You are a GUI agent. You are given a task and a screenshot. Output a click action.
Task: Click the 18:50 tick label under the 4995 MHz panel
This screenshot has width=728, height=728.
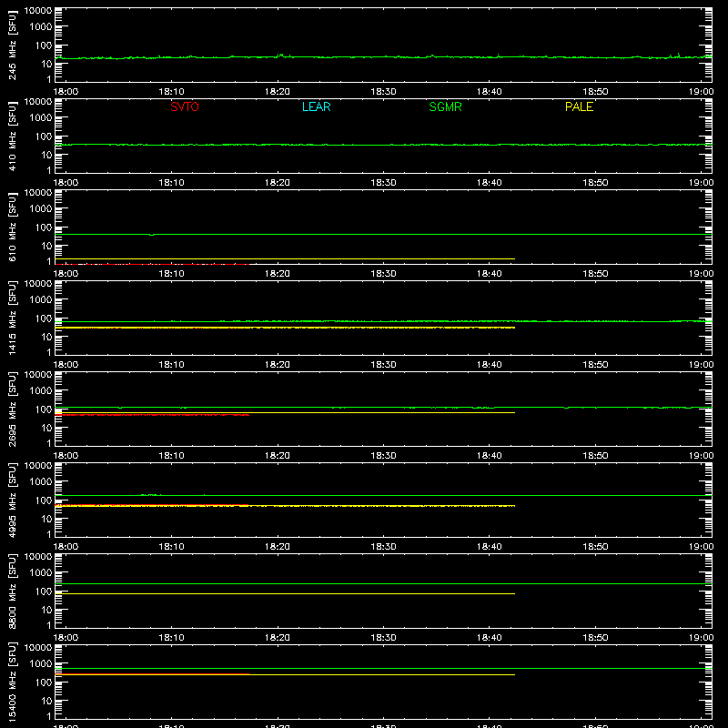click(x=595, y=547)
